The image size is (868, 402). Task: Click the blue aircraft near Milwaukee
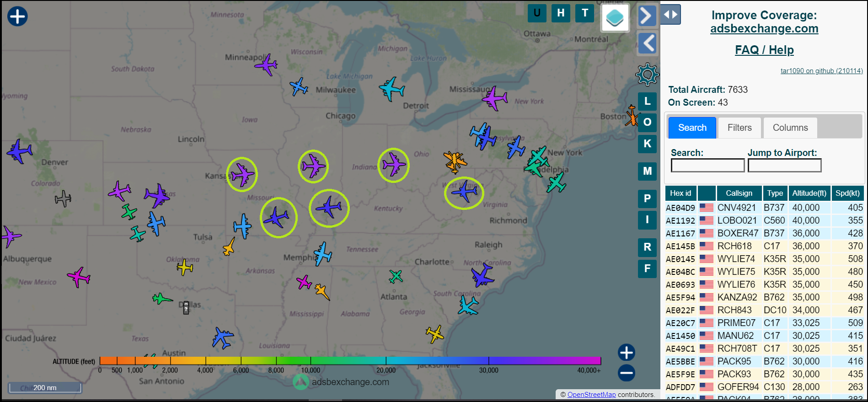click(299, 86)
